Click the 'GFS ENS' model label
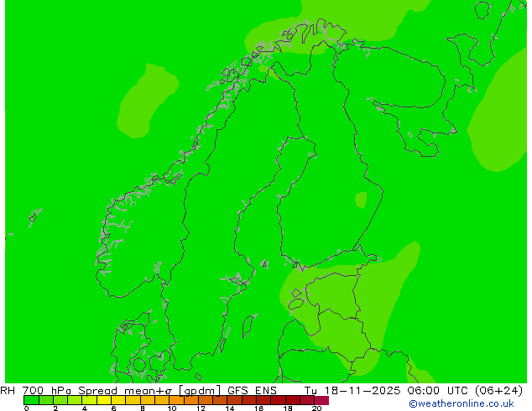 (252, 391)
